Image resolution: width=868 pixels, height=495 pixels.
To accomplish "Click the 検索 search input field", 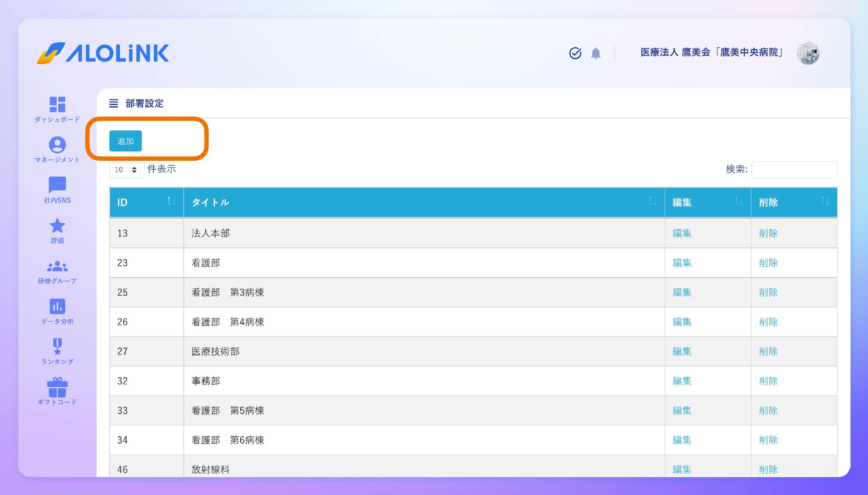I will point(794,170).
